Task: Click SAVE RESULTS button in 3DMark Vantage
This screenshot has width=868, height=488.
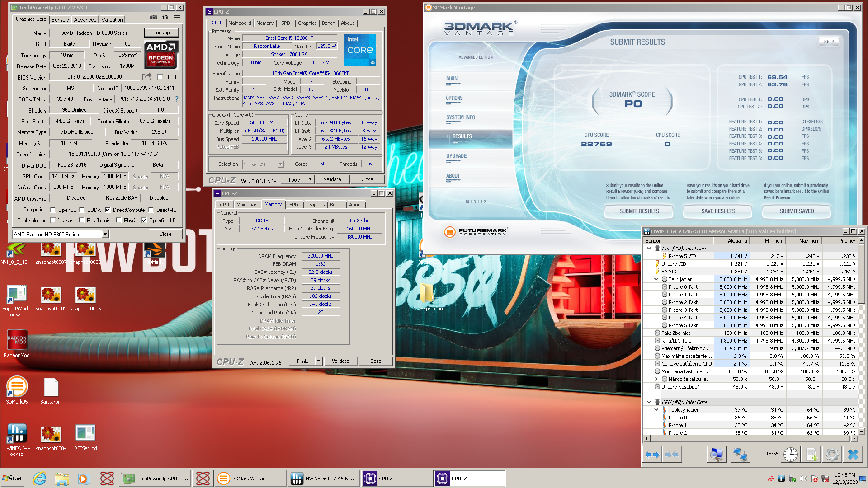Action: [718, 211]
